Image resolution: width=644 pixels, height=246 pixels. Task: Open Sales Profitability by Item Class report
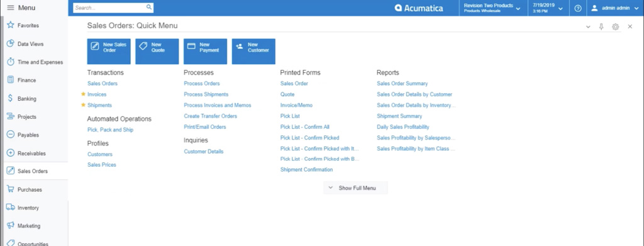pyautogui.click(x=416, y=148)
